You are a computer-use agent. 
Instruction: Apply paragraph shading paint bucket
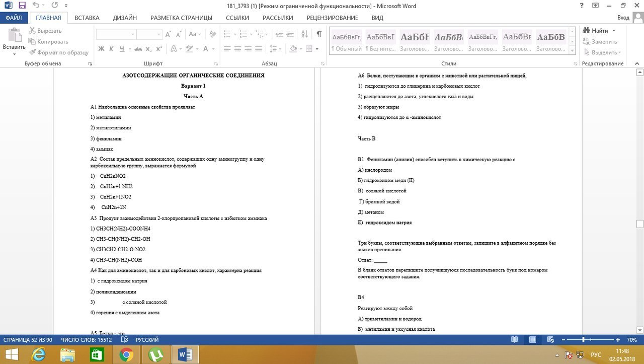(x=292, y=49)
